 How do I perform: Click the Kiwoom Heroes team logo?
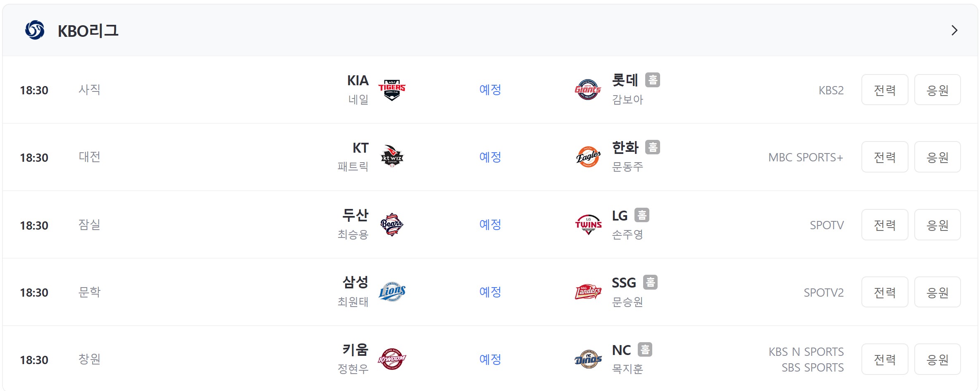pos(392,359)
